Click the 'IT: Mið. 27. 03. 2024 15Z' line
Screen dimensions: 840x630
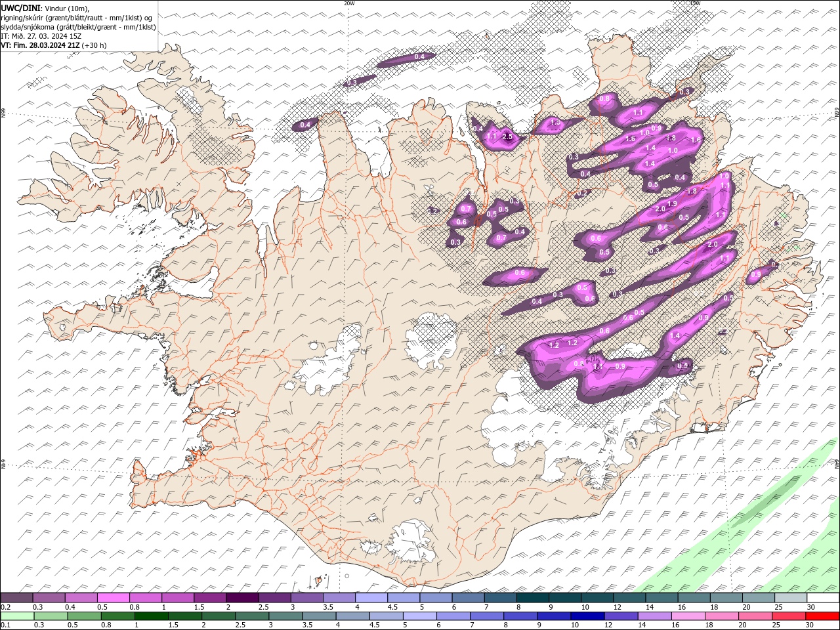coord(41,36)
